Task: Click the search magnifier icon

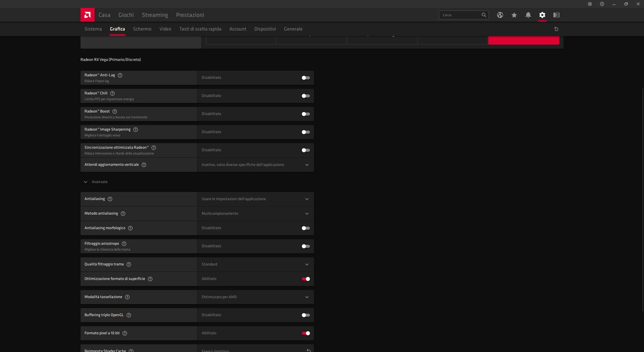Action: [484, 15]
